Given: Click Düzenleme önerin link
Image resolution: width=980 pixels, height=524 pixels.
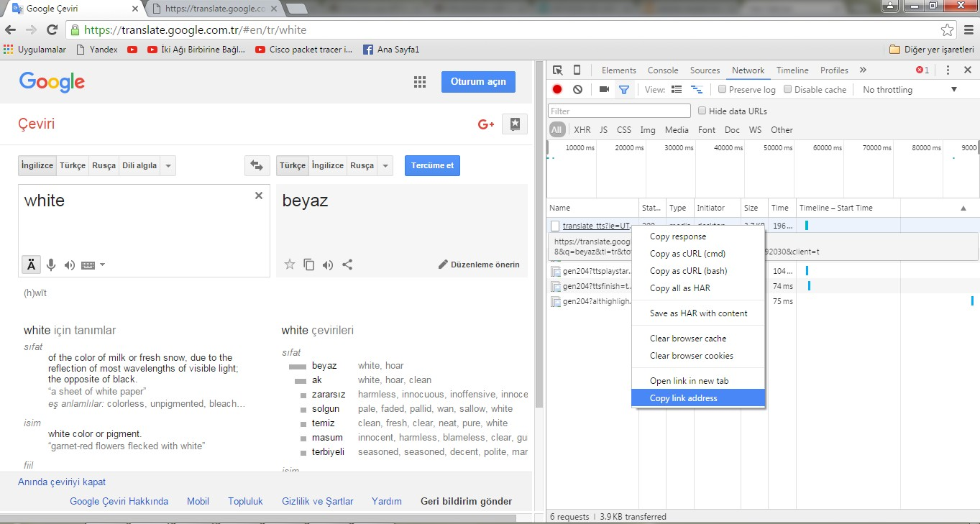Looking at the screenshot, I should [479, 265].
